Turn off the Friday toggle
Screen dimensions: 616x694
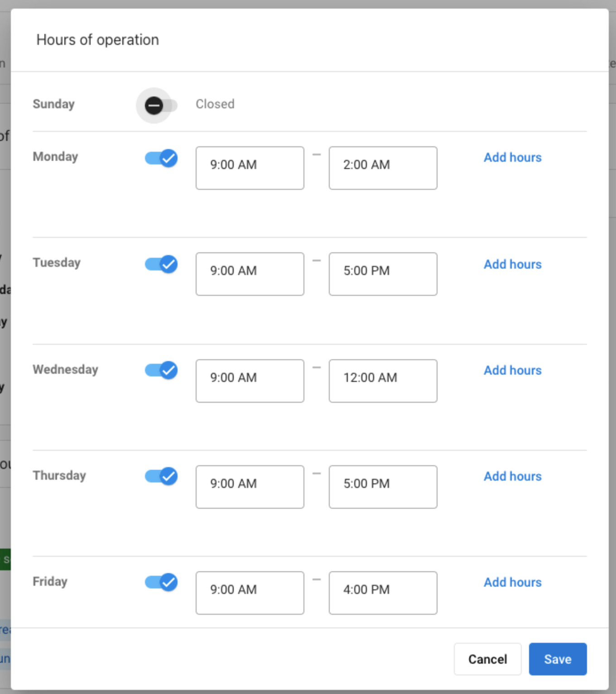click(x=161, y=582)
